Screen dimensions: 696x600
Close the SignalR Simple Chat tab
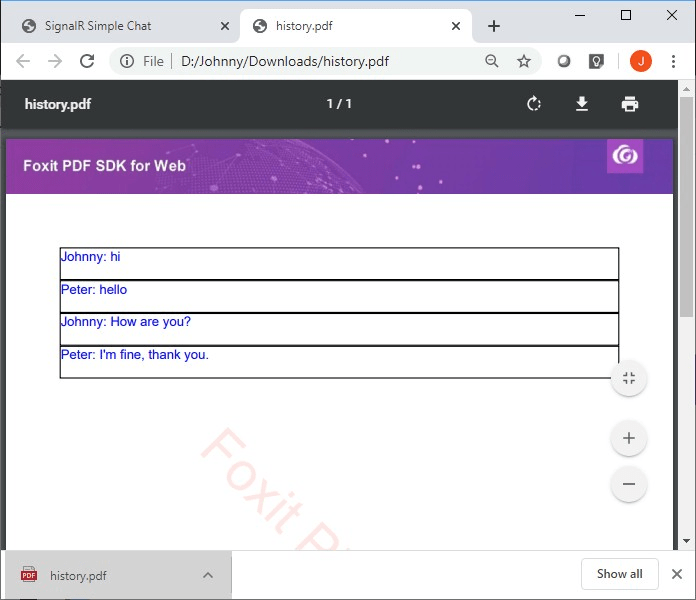225,26
